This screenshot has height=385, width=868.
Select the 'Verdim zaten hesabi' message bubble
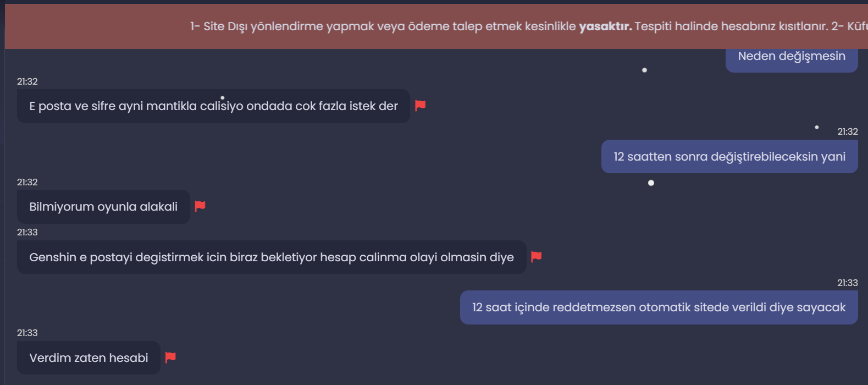pos(89,358)
